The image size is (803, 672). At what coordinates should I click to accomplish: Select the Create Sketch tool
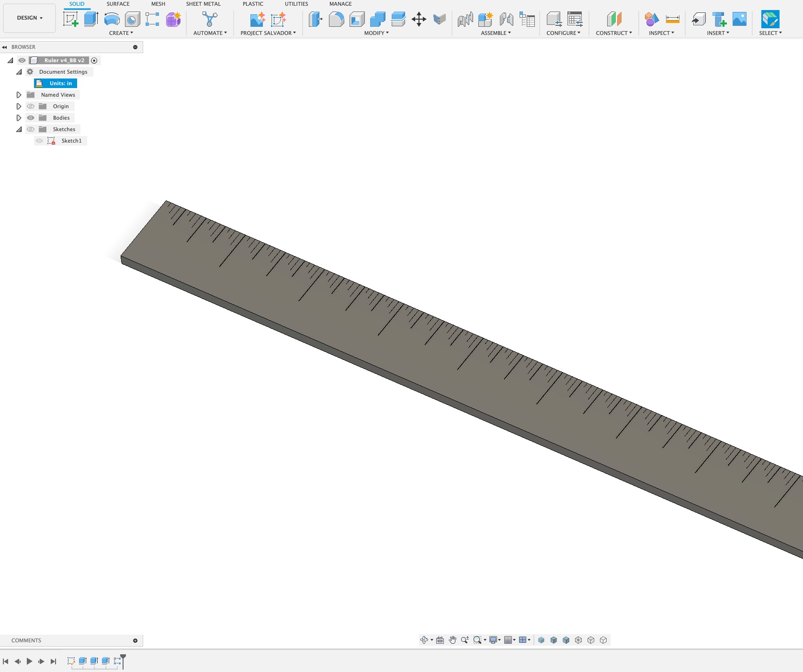[70, 19]
